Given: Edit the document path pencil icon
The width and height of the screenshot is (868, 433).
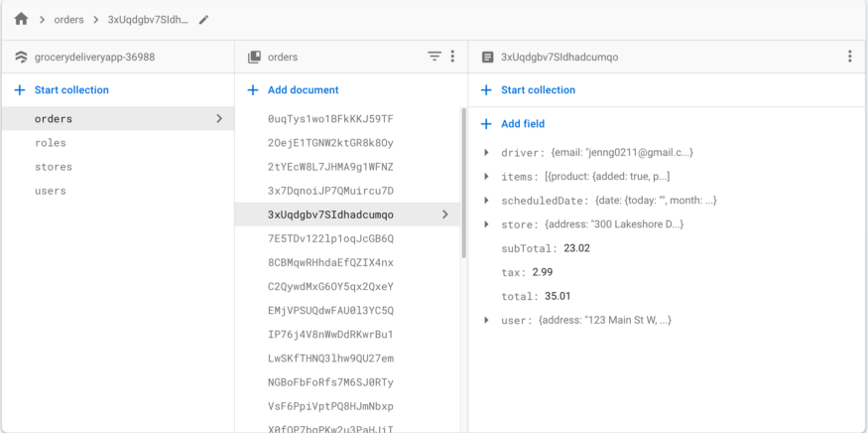Looking at the screenshot, I should pyautogui.click(x=203, y=20).
